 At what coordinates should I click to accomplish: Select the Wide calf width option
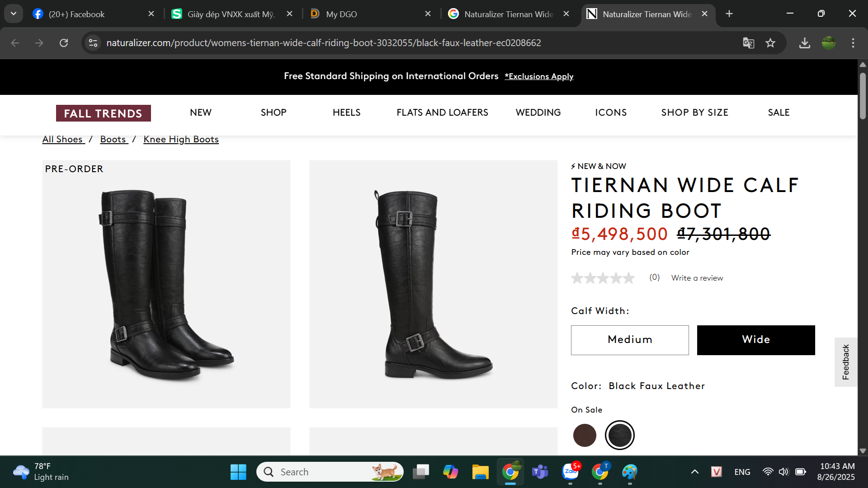click(756, 340)
